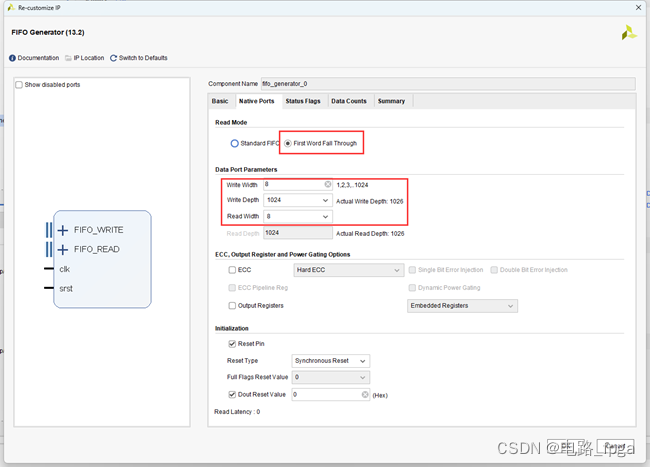The width and height of the screenshot is (650, 467).
Task: Clear the Dout Reset Value field icon
Action: [365, 394]
